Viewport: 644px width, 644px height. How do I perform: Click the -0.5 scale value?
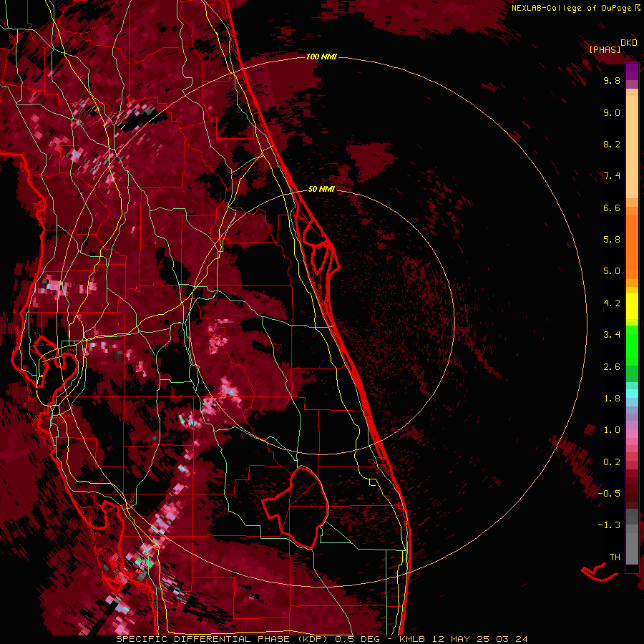(x=609, y=494)
